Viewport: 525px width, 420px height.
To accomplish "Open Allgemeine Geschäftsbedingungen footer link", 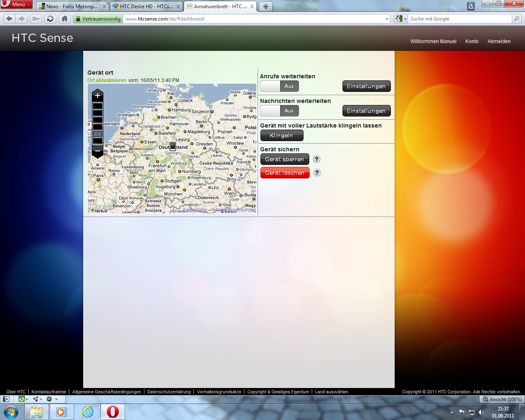I will [107, 392].
